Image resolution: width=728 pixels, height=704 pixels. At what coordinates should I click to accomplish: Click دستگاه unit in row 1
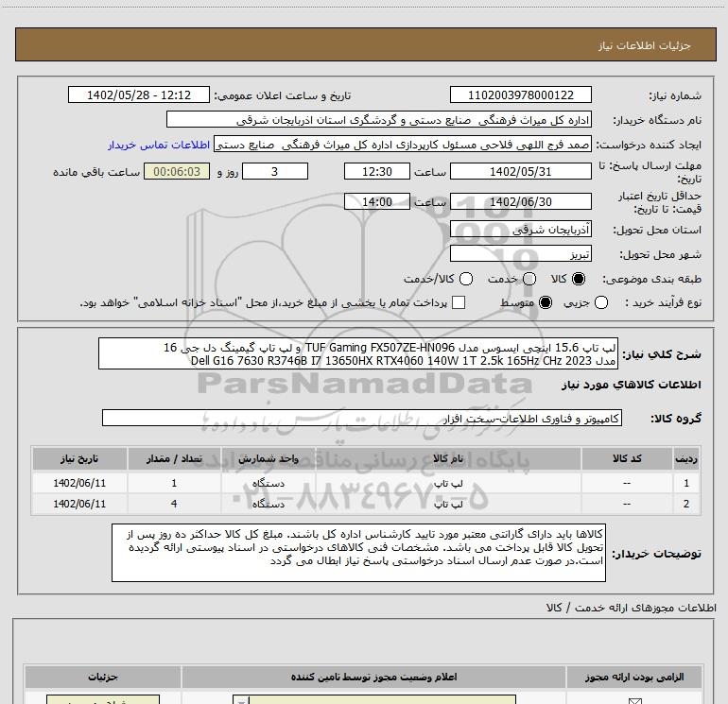coord(269,483)
